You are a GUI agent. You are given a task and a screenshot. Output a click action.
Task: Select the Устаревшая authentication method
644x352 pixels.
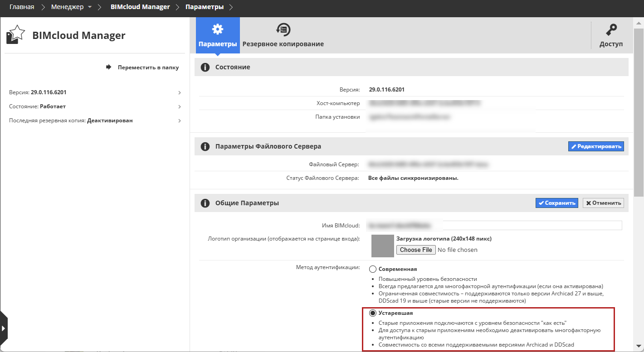(373, 313)
